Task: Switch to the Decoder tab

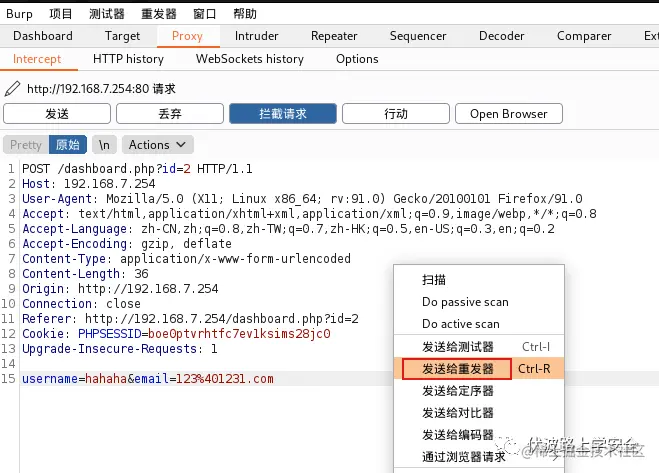Action: (501, 36)
